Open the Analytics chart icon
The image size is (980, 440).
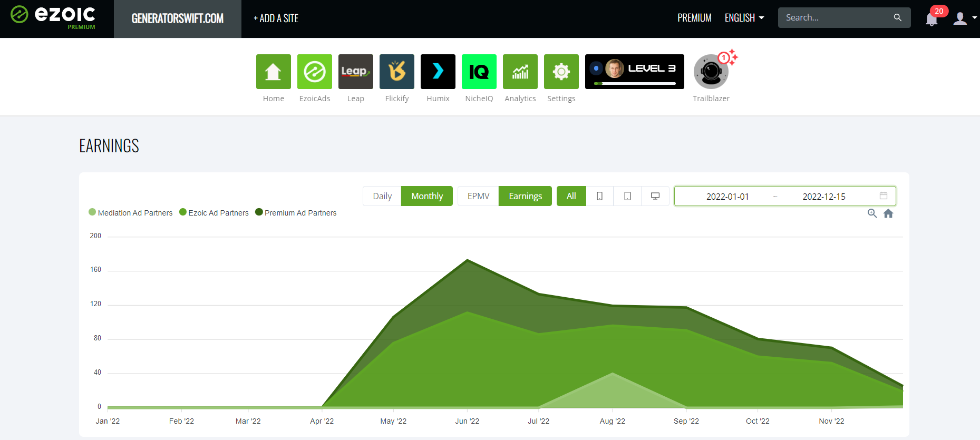point(520,72)
